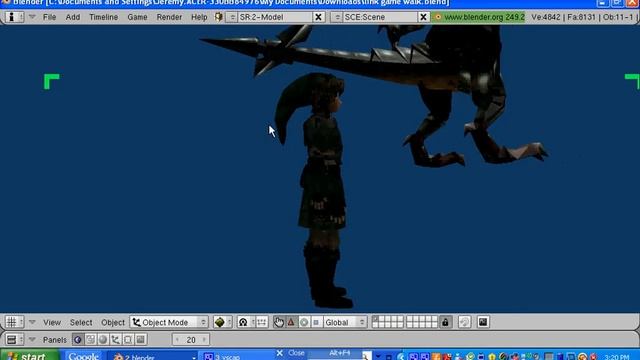Viewport: 640px width, 360px height.
Task: Enable the rotate manipulator circle icon
Action: coord(304,322)
